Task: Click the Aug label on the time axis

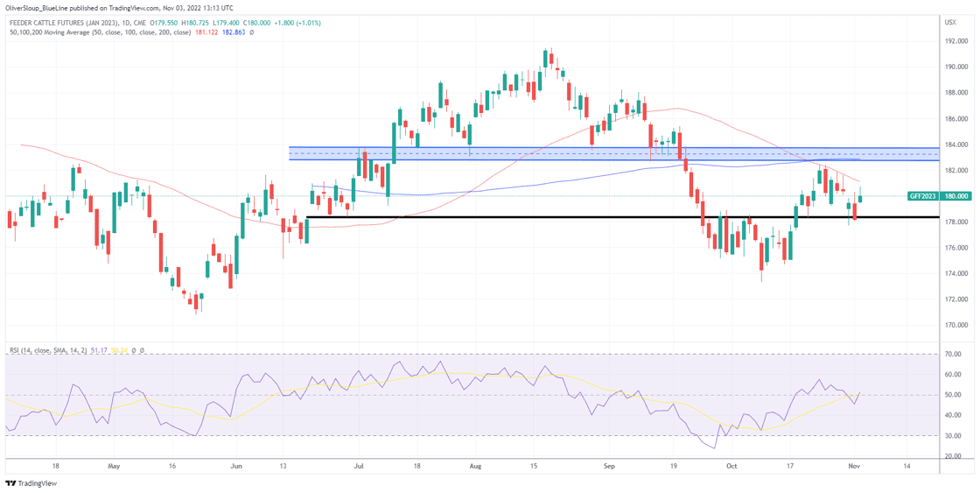Action: tap(475, 466)
